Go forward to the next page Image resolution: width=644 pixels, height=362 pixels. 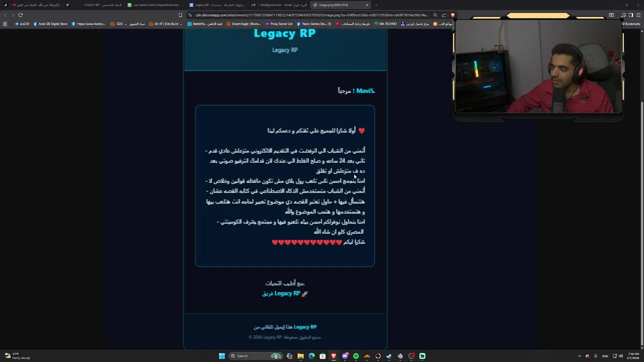[13, 15]
